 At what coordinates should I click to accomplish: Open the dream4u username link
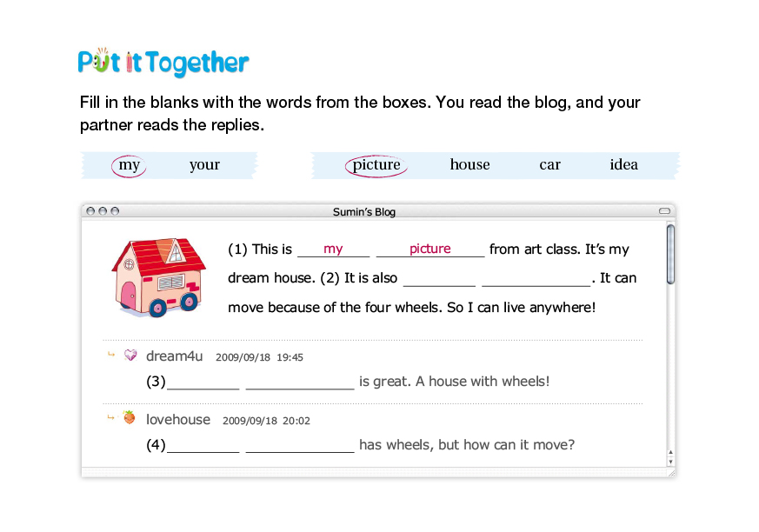pos(174,356)
